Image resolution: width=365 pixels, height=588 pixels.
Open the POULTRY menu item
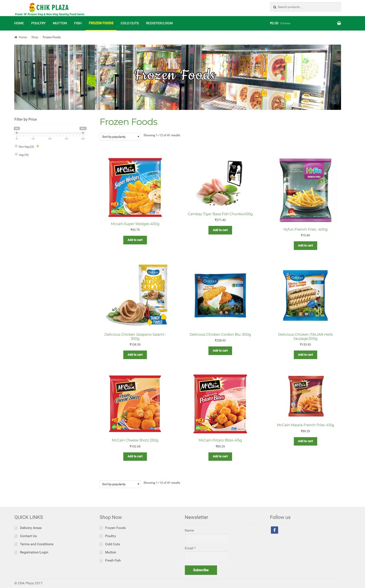(x=38, y=23)
